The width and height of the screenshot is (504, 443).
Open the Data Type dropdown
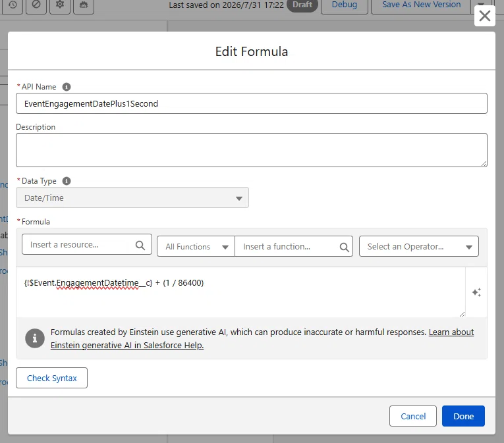point(132,197)
